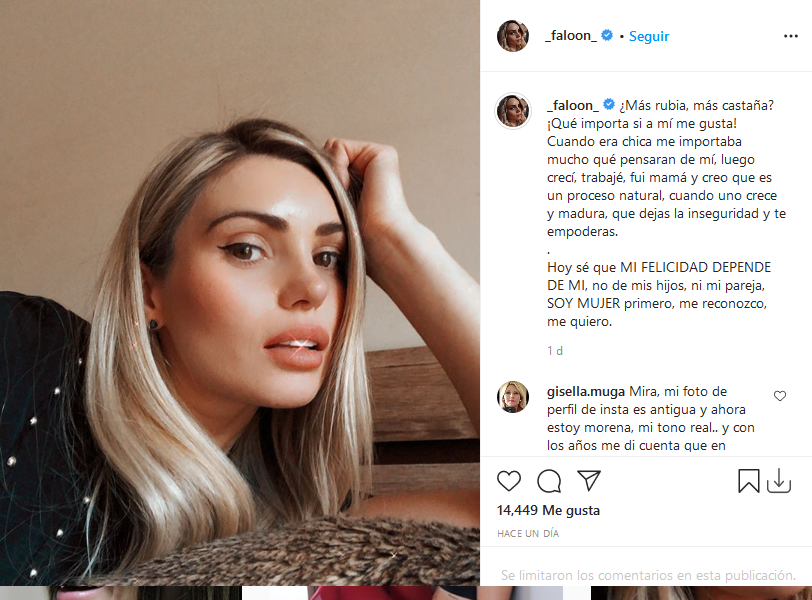Click the 1 d caption timestamp
The width and height of the screenshot is (812, 600).
pos(555,350)
